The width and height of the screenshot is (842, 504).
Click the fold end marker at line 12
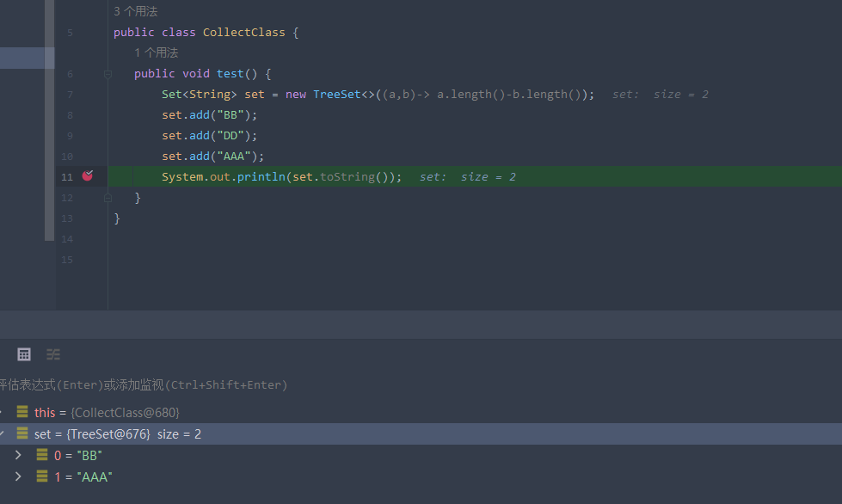pyautogui.click(x=108, y=198)
